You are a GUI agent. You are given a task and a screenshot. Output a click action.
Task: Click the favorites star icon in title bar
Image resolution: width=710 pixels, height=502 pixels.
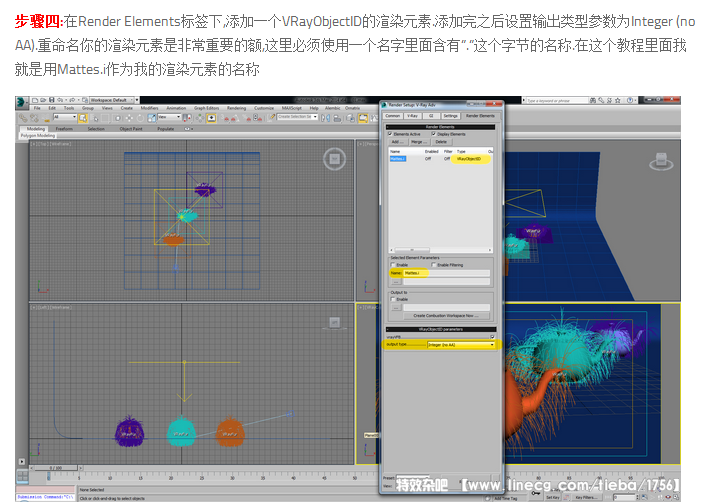pyautogui.click(x=618, y=100)
